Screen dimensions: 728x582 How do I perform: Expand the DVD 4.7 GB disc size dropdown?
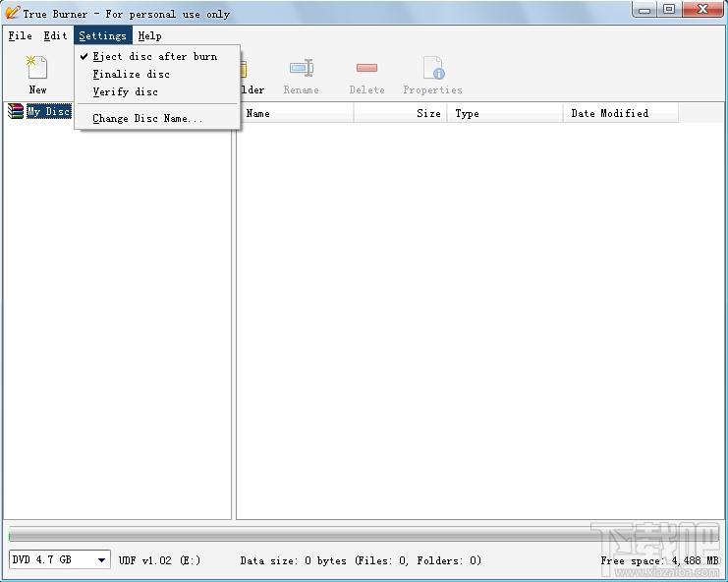coord(59,559)
